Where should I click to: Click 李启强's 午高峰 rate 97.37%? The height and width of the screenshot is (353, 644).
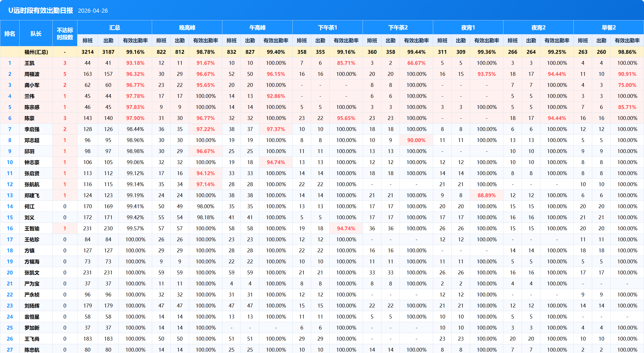276,129
